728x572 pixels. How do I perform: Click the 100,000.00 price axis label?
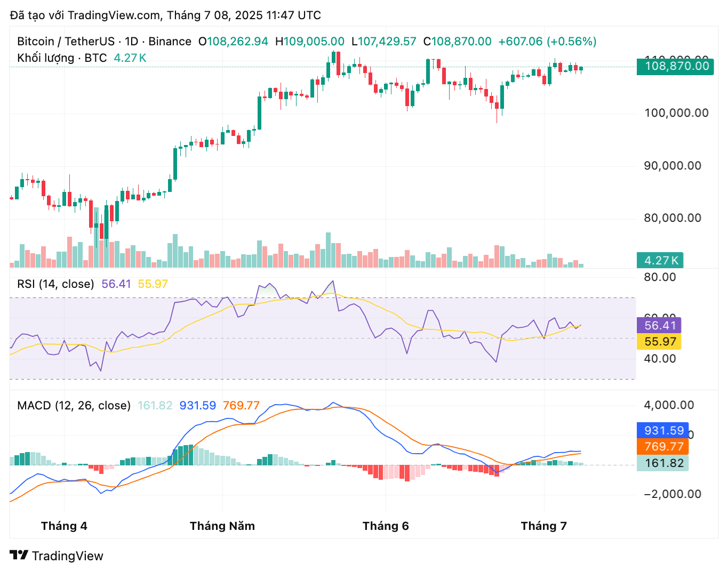coord(676,113)
